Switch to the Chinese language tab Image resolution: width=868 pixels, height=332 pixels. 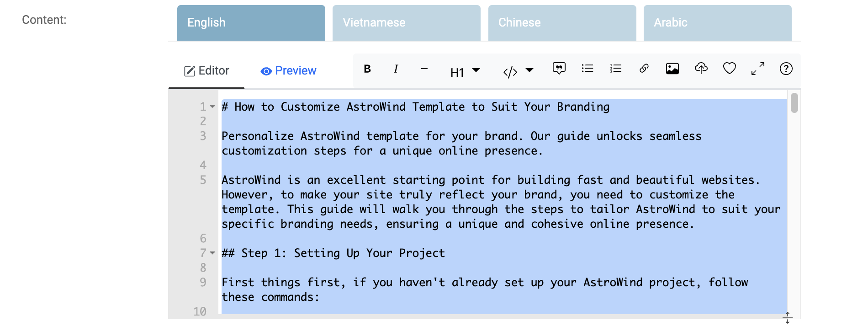pyautogui.click(x=562, y=23)
